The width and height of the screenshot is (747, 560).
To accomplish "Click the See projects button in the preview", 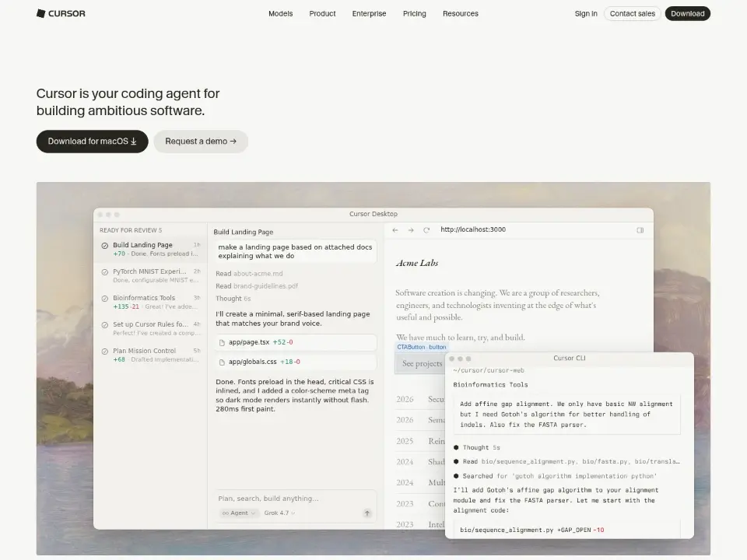I will 420,364.
